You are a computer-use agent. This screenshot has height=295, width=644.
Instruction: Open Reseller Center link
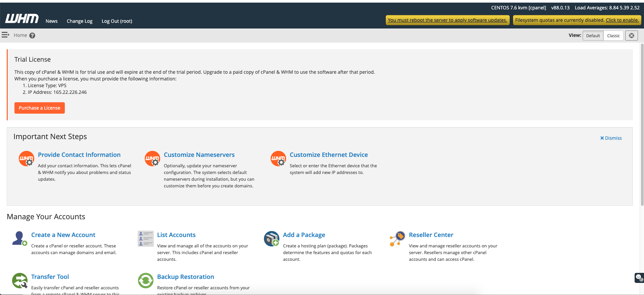pos(431,235)
